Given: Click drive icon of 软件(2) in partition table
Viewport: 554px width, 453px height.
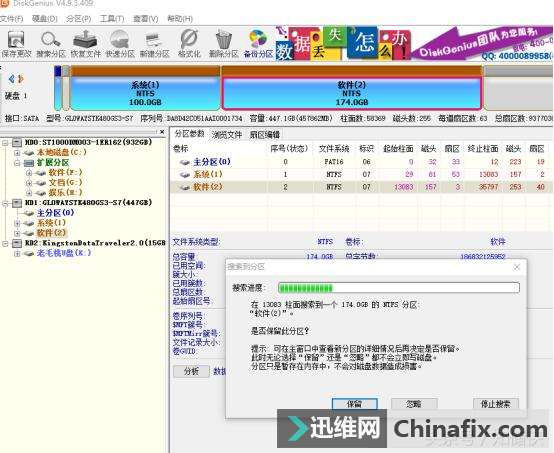Looking at the screenshot, I should (x=184, y=187).
